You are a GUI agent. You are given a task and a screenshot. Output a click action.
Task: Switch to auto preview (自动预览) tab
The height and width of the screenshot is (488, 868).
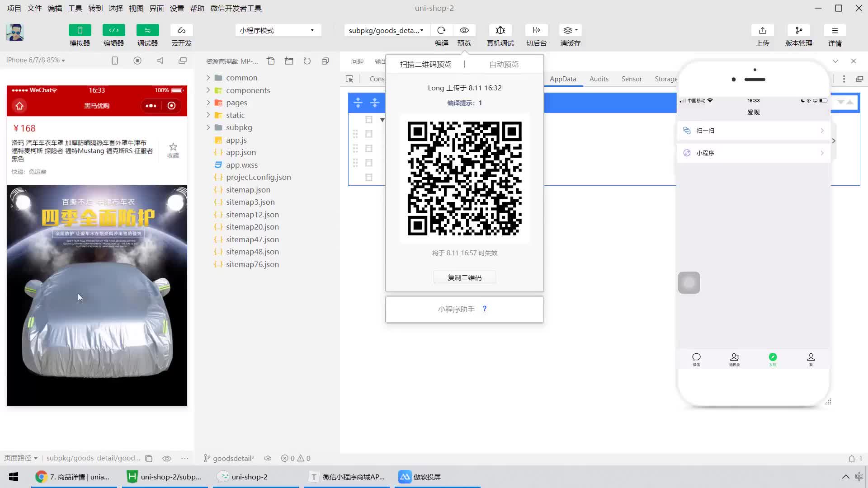coord(504,64)
